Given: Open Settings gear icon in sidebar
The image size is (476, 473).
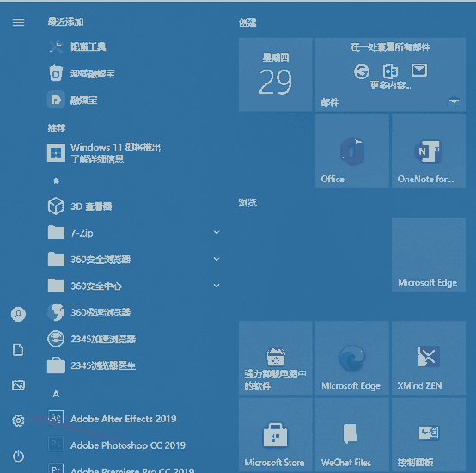Looking at the screenshot, I should click(18, 421).
